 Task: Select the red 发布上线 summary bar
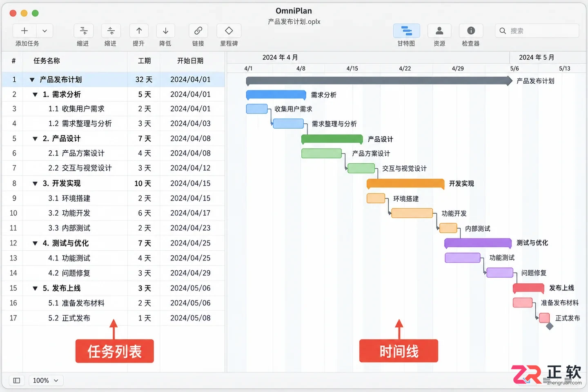(528, 288)
